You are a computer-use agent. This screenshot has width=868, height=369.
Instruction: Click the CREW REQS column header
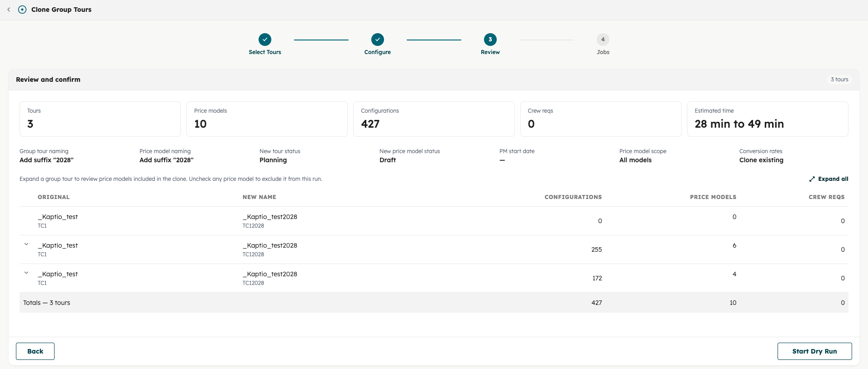(827, 197)
